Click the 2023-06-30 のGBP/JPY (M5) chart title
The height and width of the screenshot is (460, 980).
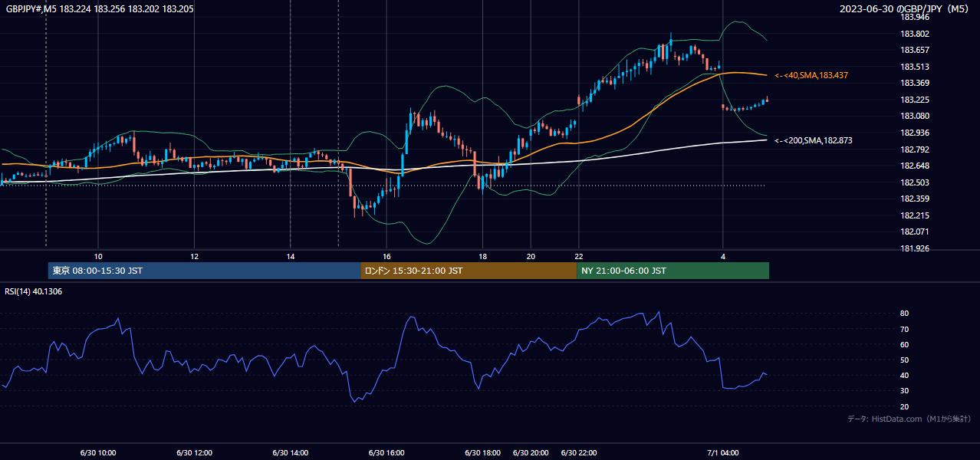click(905, 8)
